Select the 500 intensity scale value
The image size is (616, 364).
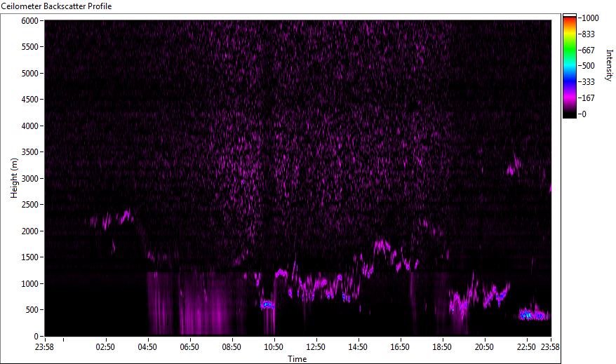tap(588, 66)
